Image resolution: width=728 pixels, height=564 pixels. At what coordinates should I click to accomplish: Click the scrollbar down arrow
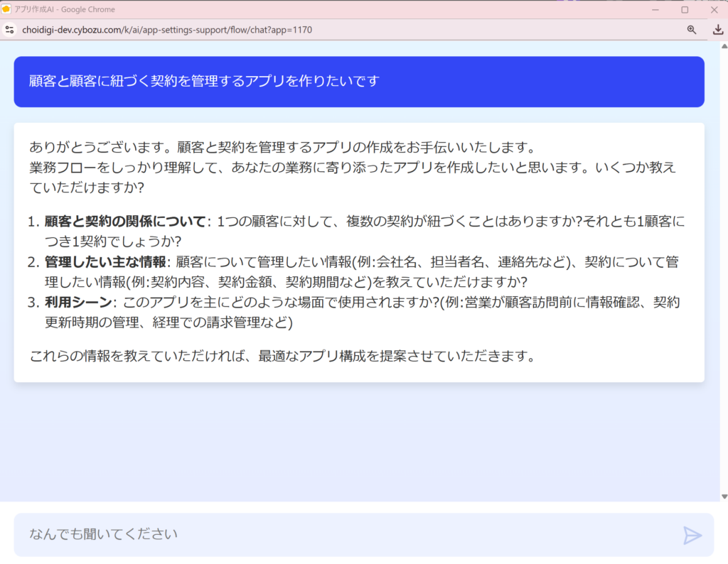[x=724, y=497]
